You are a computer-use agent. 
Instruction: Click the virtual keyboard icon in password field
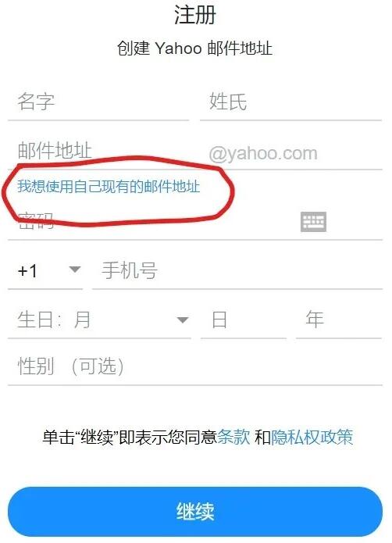313,222
